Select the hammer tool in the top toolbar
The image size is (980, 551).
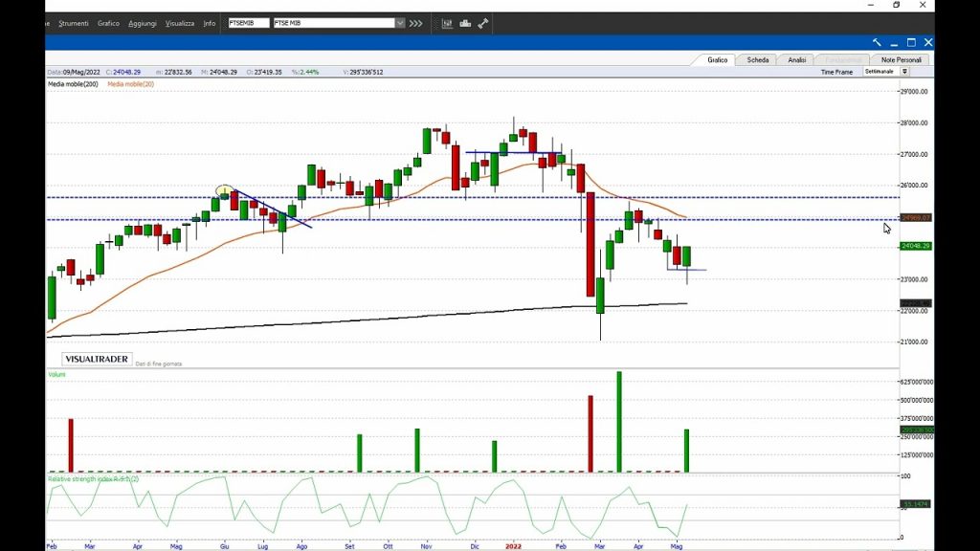pos(483,23)
